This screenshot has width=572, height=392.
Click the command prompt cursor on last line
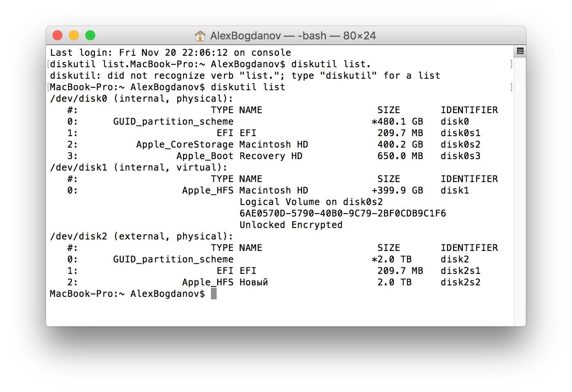point(213,294)
